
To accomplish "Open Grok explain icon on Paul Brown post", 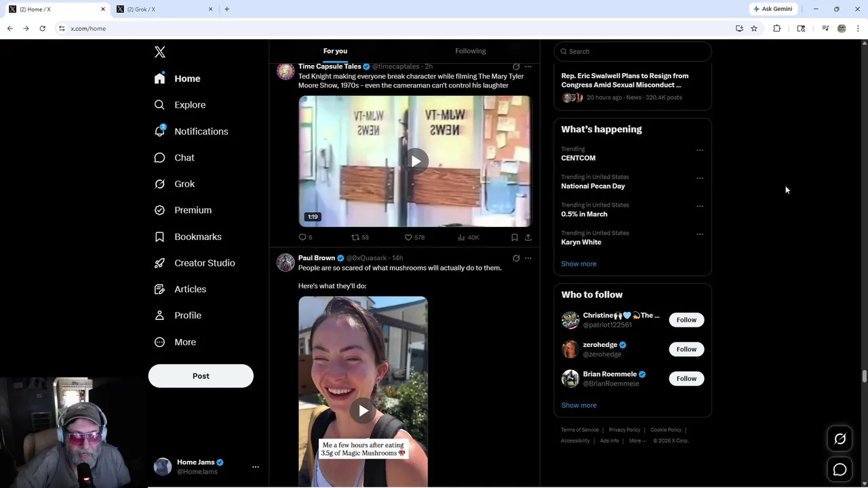I will point(516,258).
